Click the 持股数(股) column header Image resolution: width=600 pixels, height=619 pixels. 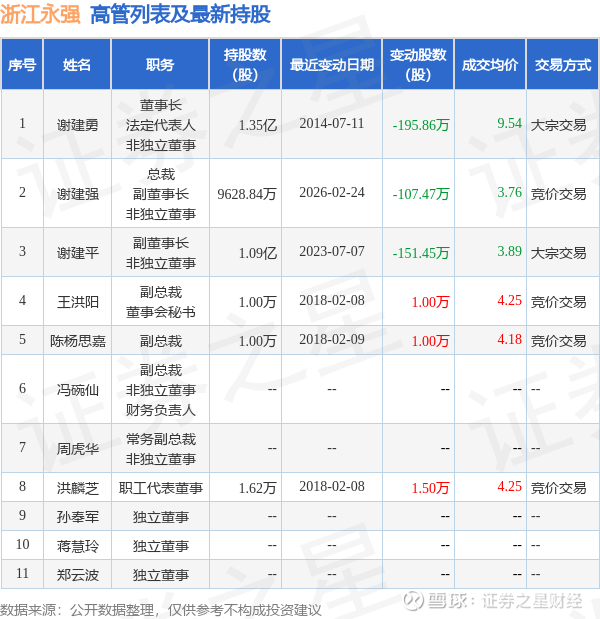245,64
